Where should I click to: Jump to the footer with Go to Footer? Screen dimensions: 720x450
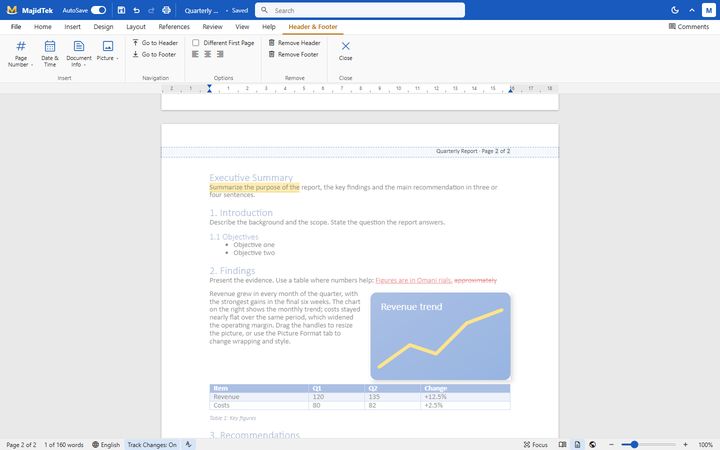pos(154,54)
